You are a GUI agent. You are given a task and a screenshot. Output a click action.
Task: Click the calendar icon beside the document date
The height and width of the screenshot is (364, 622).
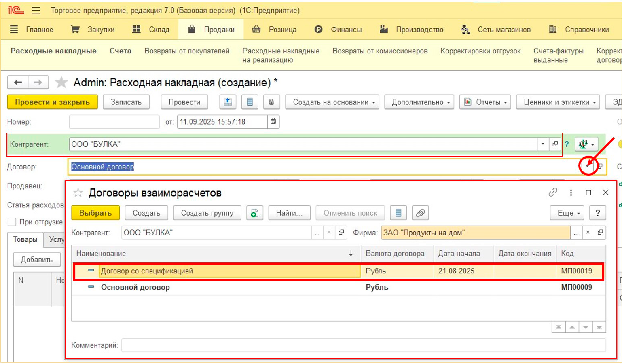click(x=273, y=121)
